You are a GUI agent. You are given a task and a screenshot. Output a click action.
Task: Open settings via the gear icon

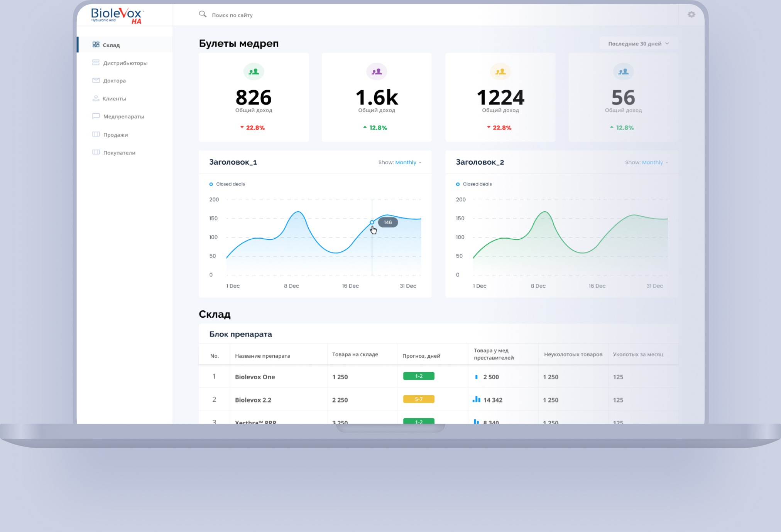pyautogui.click(x=691, y=14)
